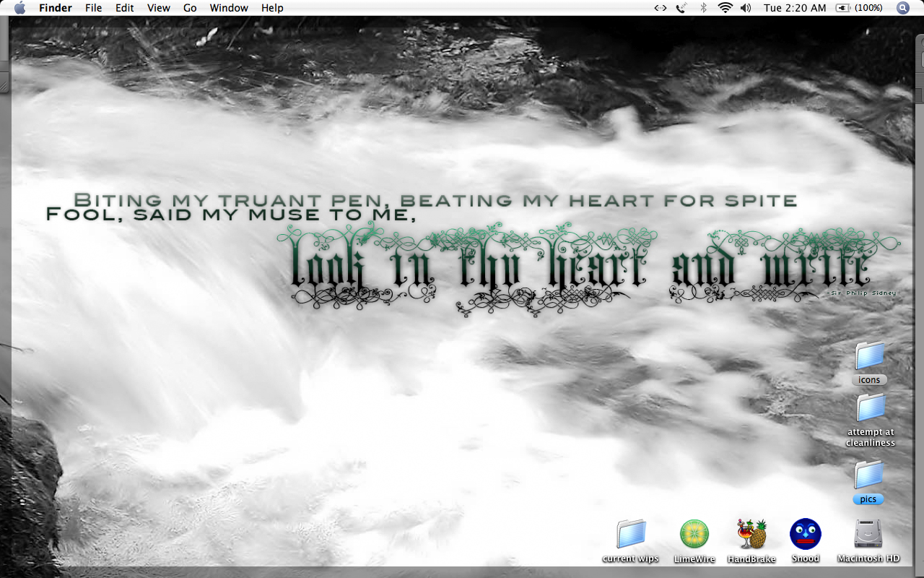Click the 'Snood' name label
The height and width of the screenshot is (578, 924).
[x=806, y=558]
